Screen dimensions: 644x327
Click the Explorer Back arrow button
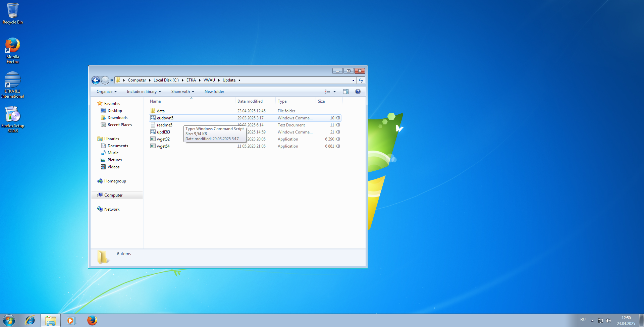point(96,80)
